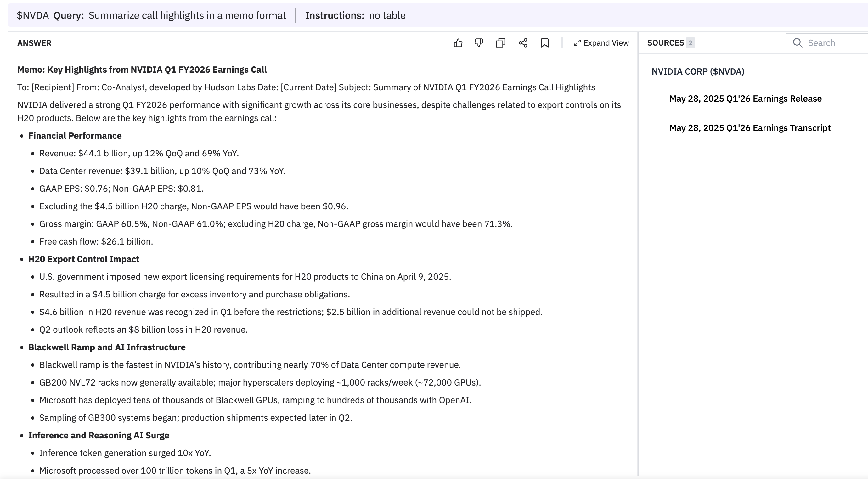Click the 'Q2 outlook reflects an $8 billion loss' bullet
Image resolution: width=868 pixels, height=479 pixels.
point(143,330)
